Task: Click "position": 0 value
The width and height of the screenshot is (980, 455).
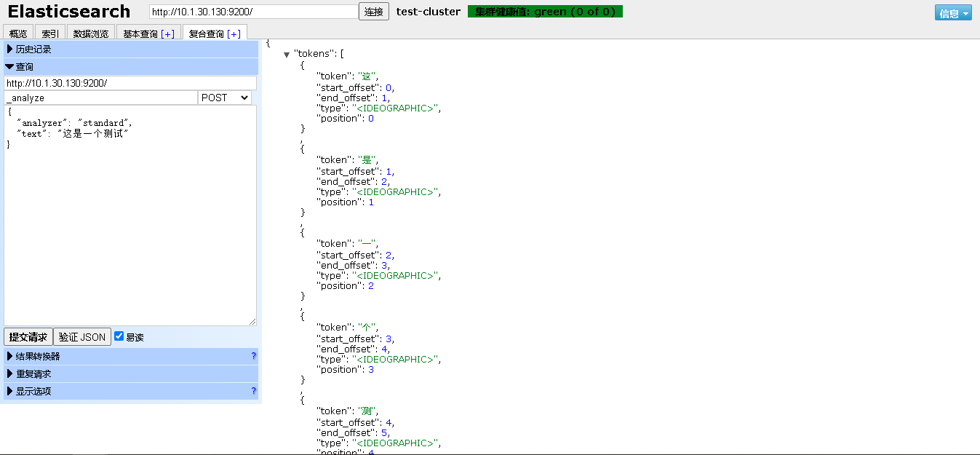Action: [371, 119]
